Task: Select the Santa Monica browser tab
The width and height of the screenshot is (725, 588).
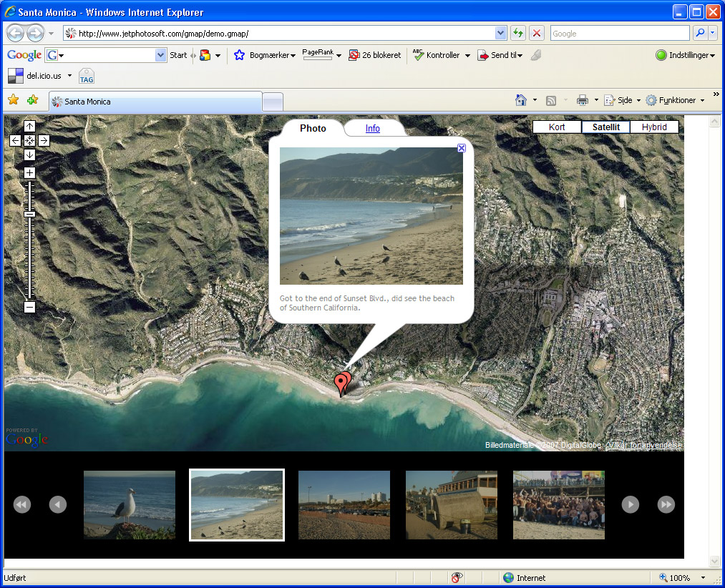Action: coord(154,102)
